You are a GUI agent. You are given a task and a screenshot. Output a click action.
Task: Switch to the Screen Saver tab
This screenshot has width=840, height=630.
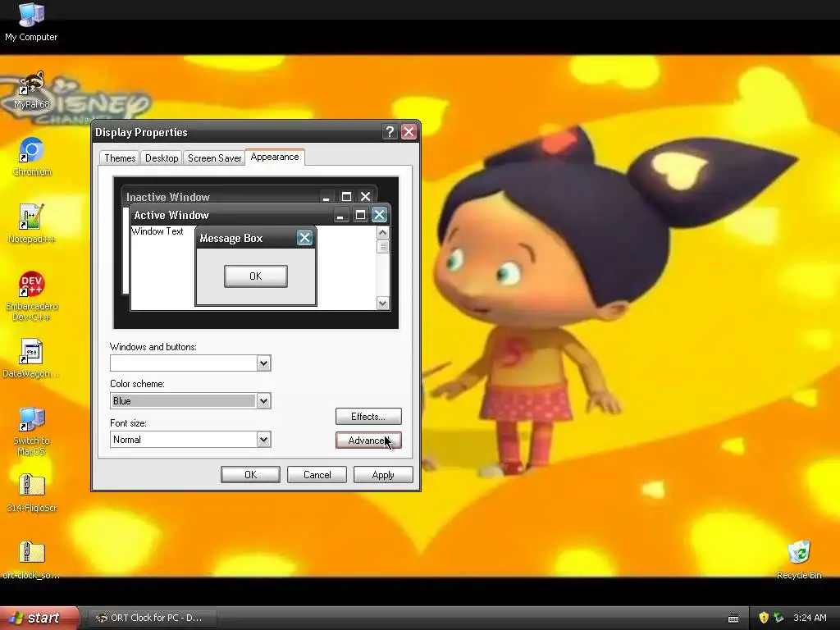click(214, 158)
